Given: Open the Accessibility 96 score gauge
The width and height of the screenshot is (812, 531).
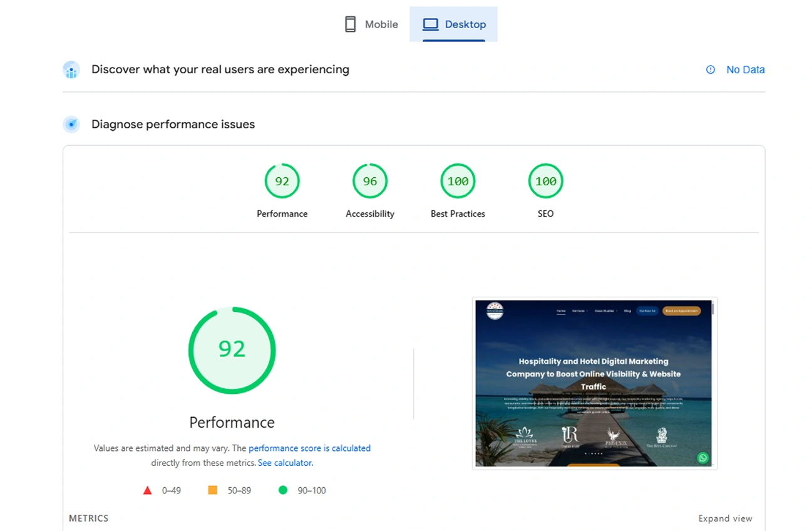Looking at the screenshot, I should (x=370, y=181).
